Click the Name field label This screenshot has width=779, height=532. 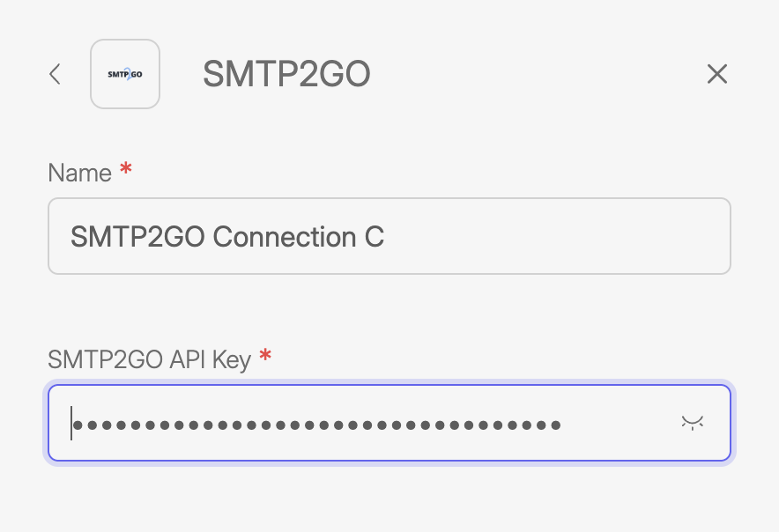(x=79, y=173)
